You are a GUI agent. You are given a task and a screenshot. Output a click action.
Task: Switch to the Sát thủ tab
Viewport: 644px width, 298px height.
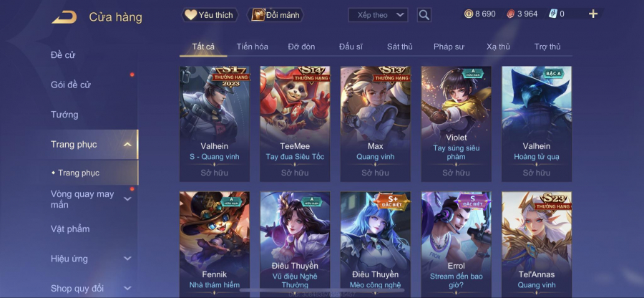coord(399,47)
